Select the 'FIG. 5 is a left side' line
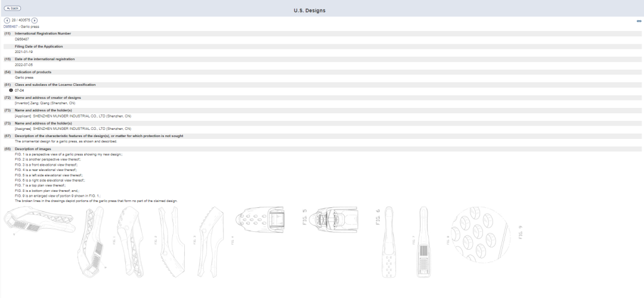The image size is (644, 298). point(49,175)
